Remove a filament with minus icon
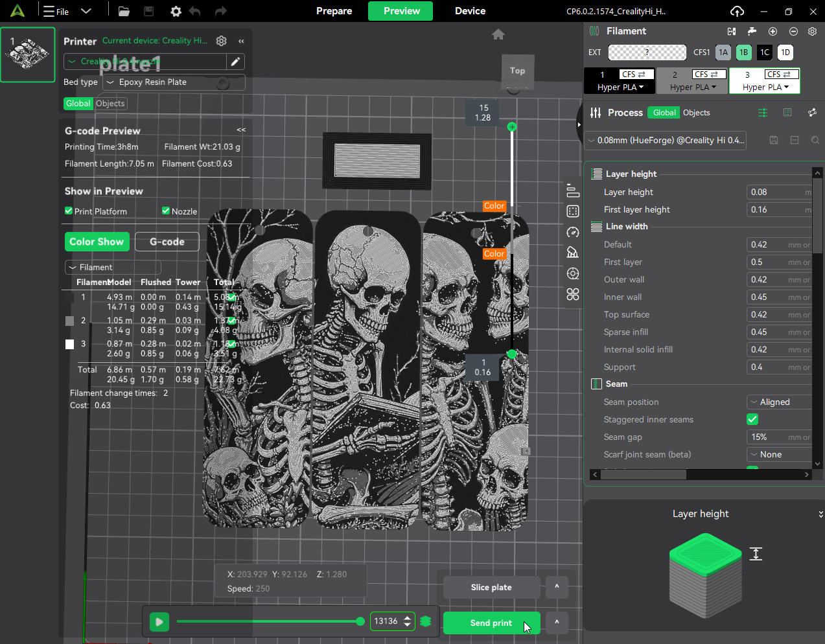Viewport: 825px width, 644px height. [x=793, y=31]
